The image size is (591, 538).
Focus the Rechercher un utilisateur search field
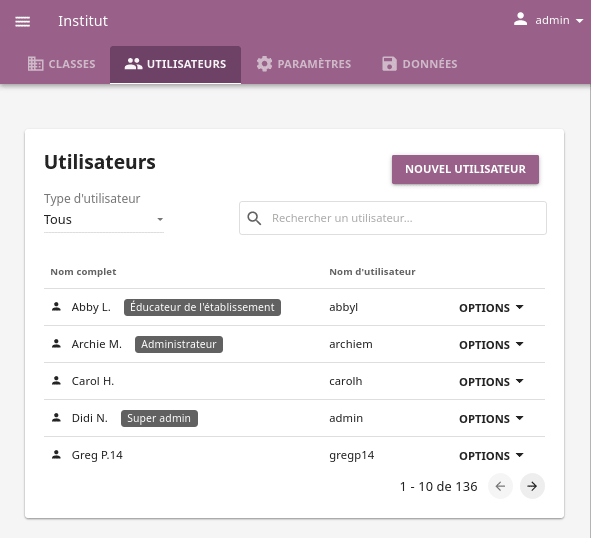click(x=393, y=218)
